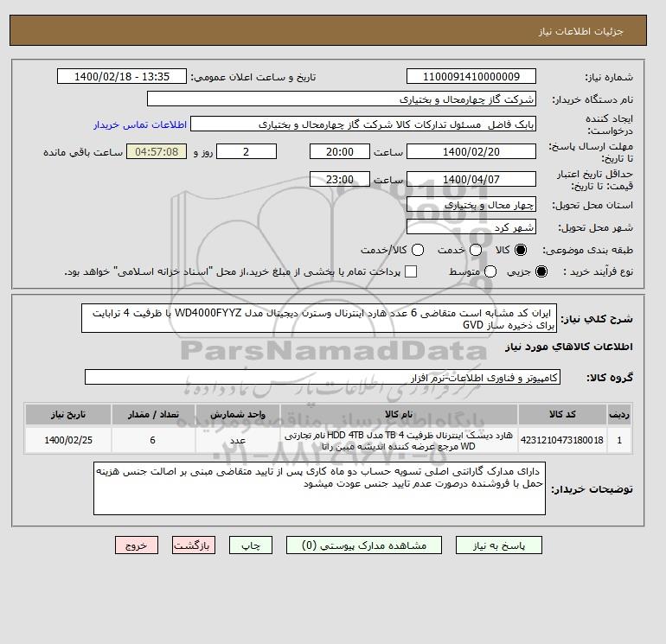Click buyer name field شرکت گاز چهارمحال و بختیاری
This screenshot has height=644, width=666.
[x=342, y=99]
